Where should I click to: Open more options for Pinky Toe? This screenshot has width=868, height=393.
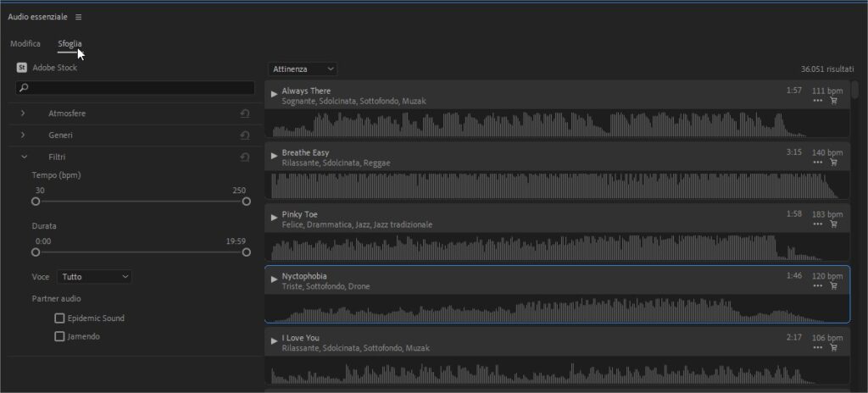click(x=818, y=224)
